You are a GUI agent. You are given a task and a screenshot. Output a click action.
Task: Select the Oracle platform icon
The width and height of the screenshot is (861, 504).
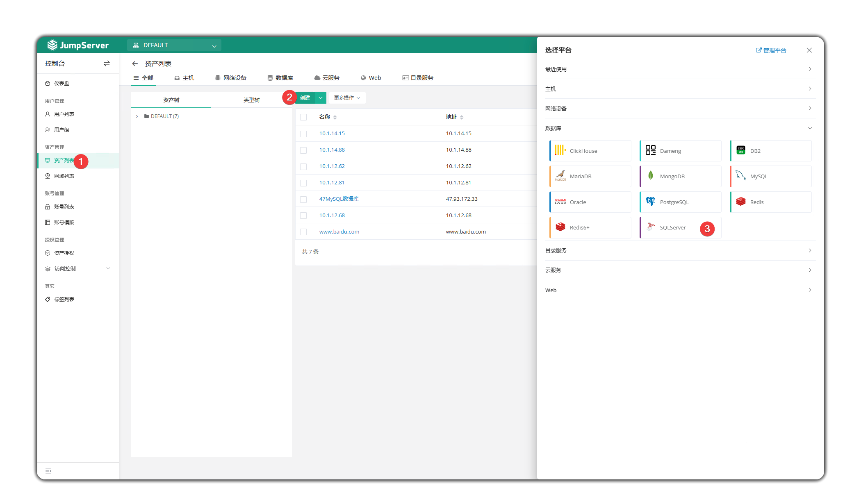point(560,202)
